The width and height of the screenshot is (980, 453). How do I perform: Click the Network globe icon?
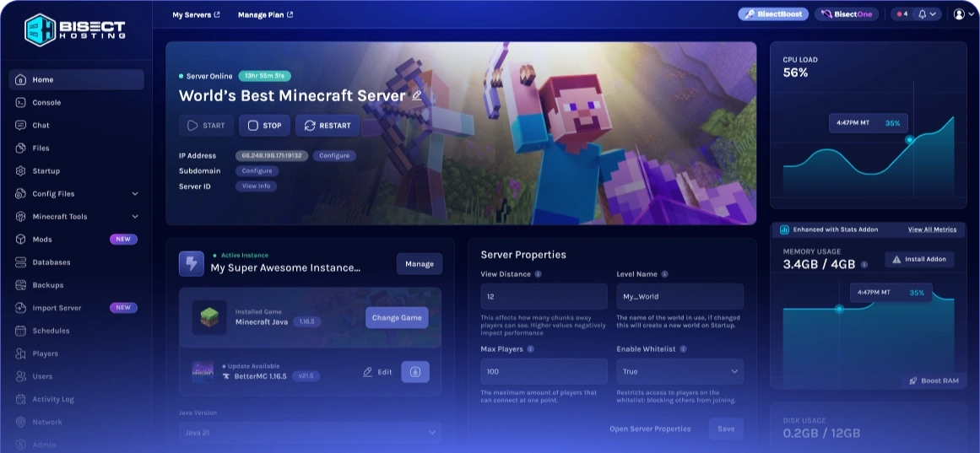(20, 422)
